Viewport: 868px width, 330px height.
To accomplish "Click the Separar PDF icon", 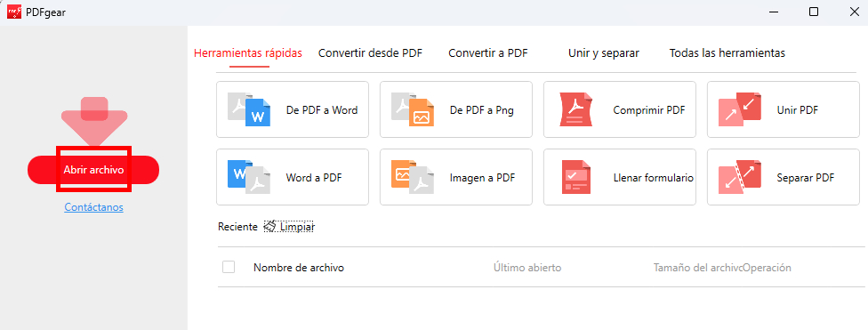I will [740, 177].
